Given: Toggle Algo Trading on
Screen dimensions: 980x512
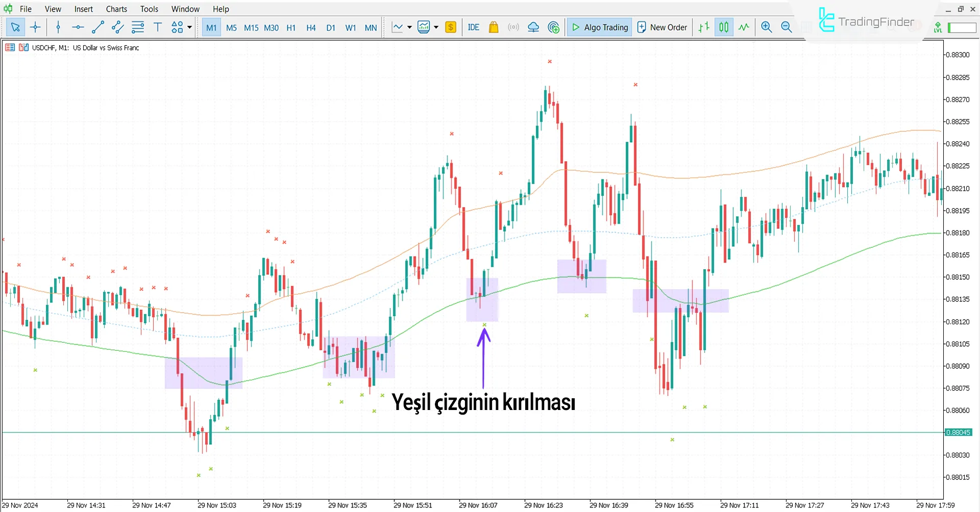Looking at the screenshot, I should (599, 27).
